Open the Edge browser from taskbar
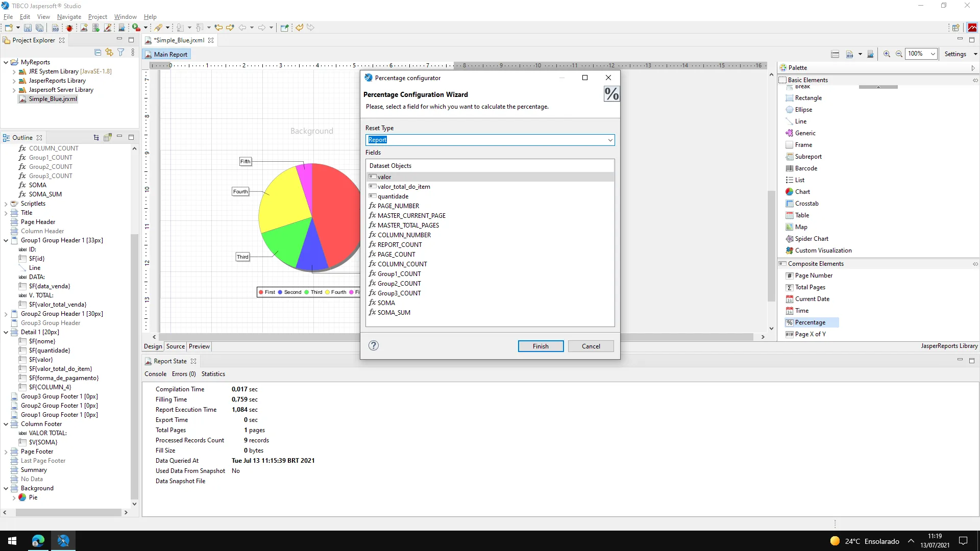This screenshot has width=980, height=551. 38,541
